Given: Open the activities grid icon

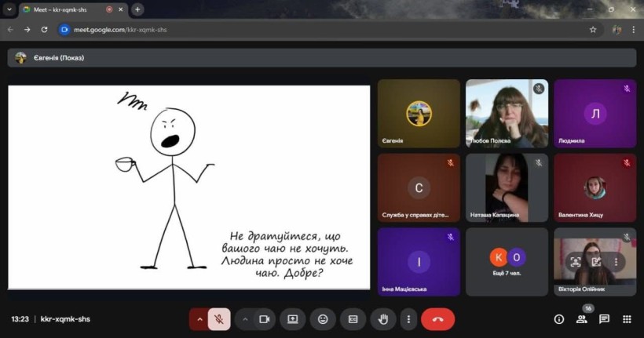Looking at the screenshot, I should [627, 319].
